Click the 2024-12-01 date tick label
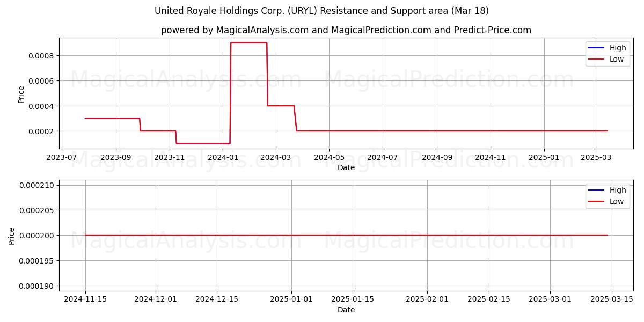The width and height of the screenshot is (644, 322). tap(156, 299)
